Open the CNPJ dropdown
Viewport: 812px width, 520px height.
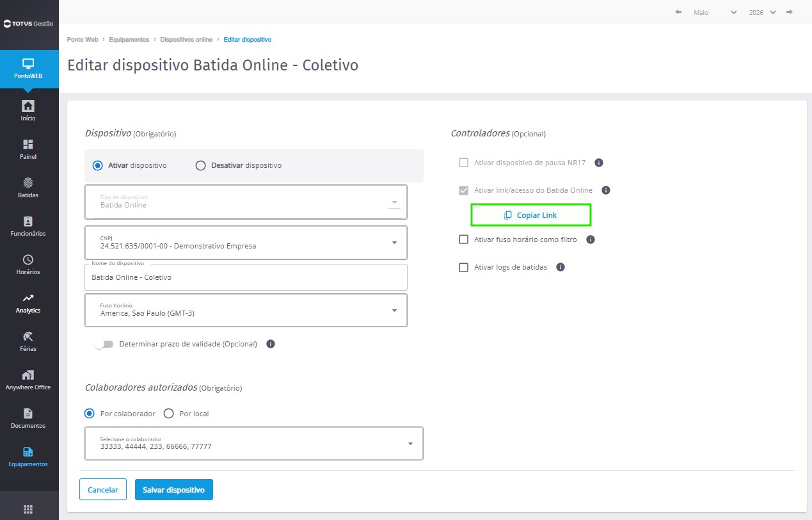click(246, 242)
